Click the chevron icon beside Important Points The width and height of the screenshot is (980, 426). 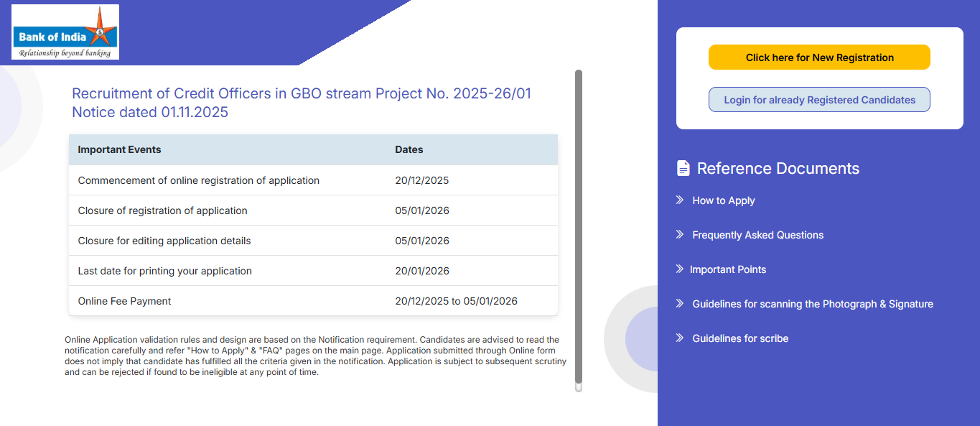(x=679, y=269)
